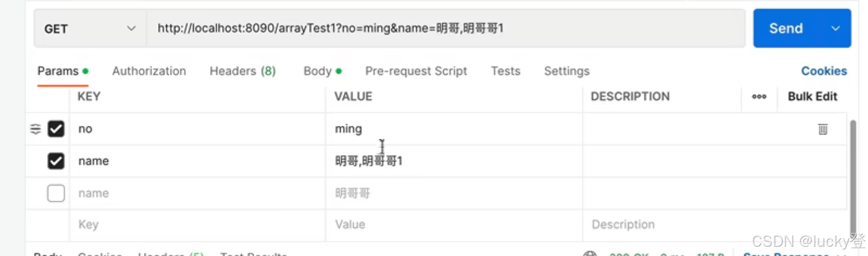Viewport: 868px width, 256px height.
Task: Delete the 'no' parameter row via trash icon
Action: click(822, 129)
